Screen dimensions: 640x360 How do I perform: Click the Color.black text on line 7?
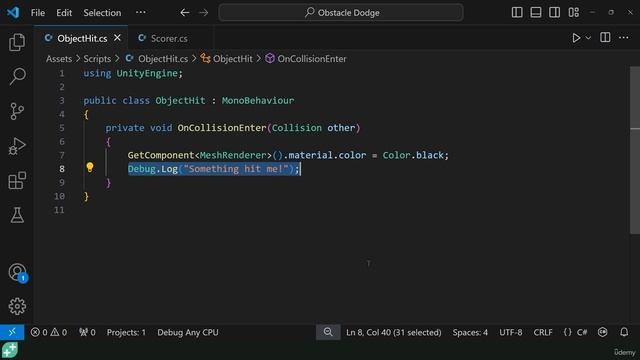(x=413, y=155)
